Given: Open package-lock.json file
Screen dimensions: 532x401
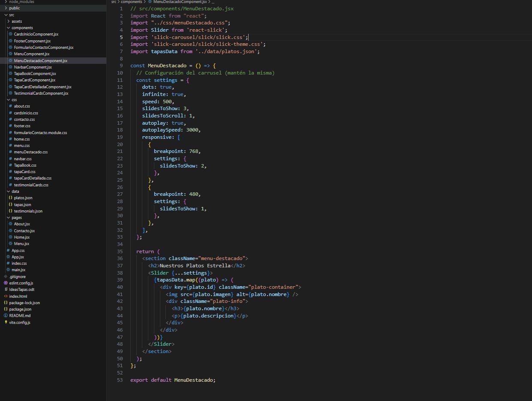Looking at the screenshot, I should (x=24, y=303).
